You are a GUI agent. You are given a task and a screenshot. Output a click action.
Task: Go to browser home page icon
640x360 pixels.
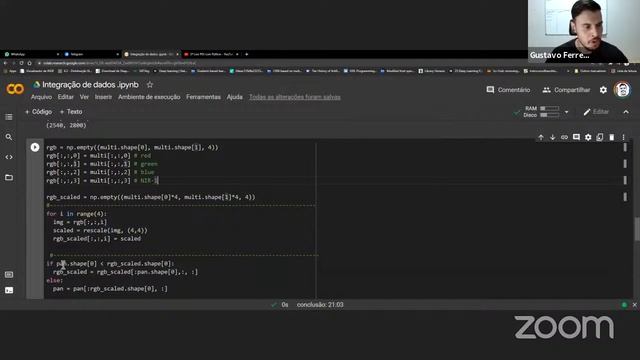tap(29, 63)
